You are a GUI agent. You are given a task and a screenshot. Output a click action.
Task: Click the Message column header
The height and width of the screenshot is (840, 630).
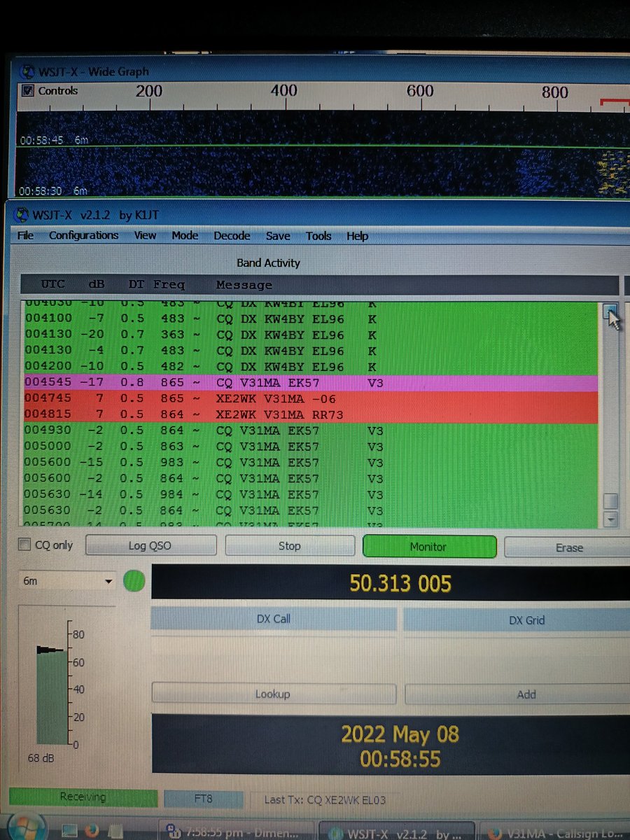[244, 285]
